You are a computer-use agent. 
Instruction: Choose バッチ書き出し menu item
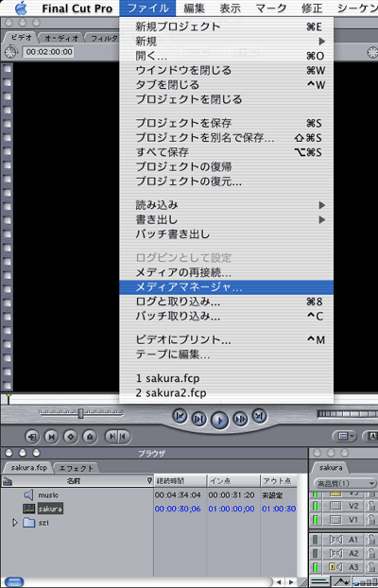pos(226,234)
